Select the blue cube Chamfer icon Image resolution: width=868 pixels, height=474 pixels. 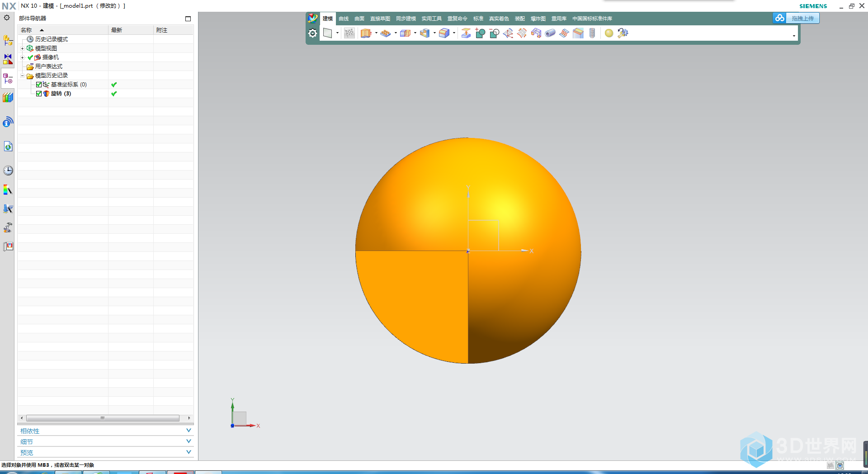pos(444,33)
